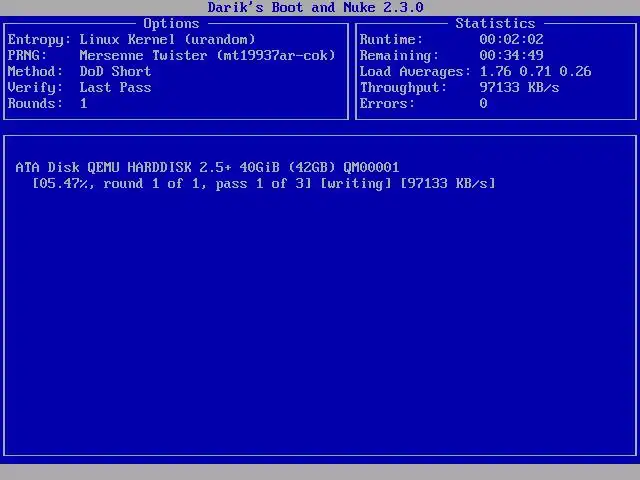The height and width of the screenshot is (480, 640).
Task: Click the Method: label
Action: (x=35, y=71)
